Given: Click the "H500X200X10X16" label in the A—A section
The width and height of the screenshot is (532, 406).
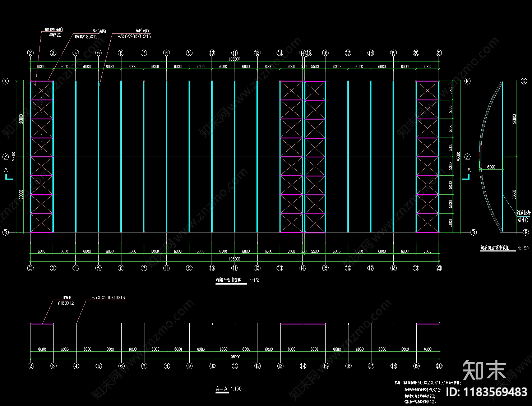Looking at the screenshot, I should [108, 297].
